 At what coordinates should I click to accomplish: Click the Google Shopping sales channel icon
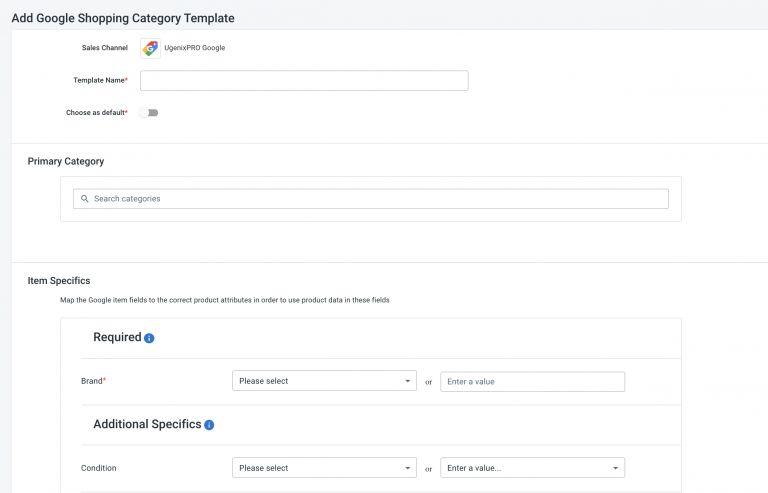150,48
